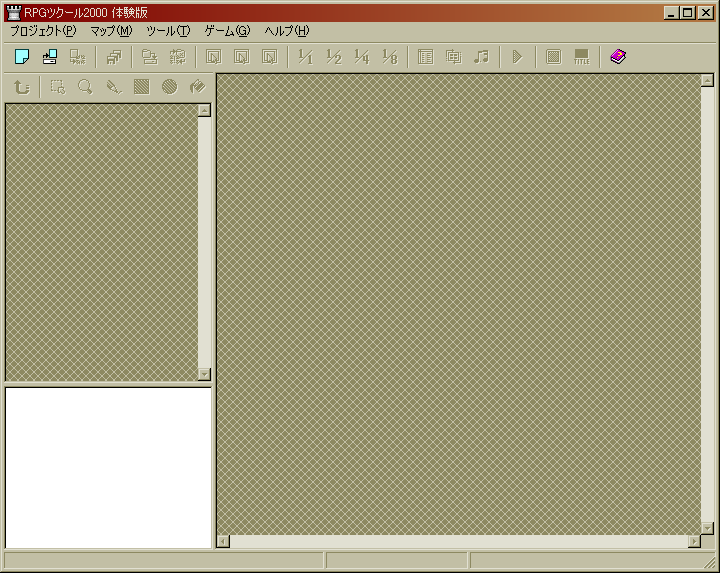Open the マップ(M) menu
Viewport: 720px width, 573px height.
[110, 31]
